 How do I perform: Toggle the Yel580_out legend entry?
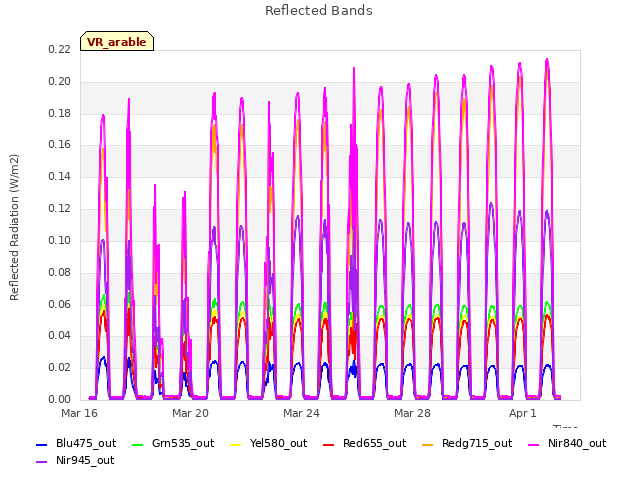point(269,444)
